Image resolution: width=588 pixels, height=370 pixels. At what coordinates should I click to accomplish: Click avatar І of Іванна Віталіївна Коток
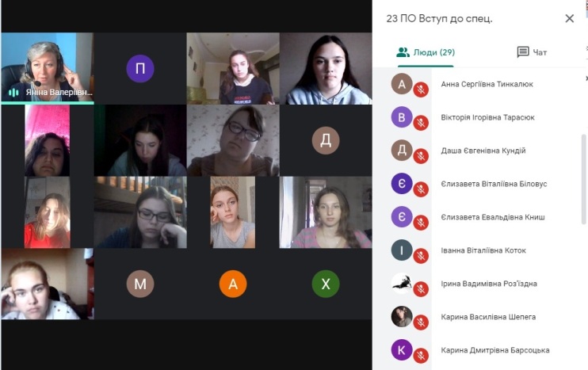(402, 250)
